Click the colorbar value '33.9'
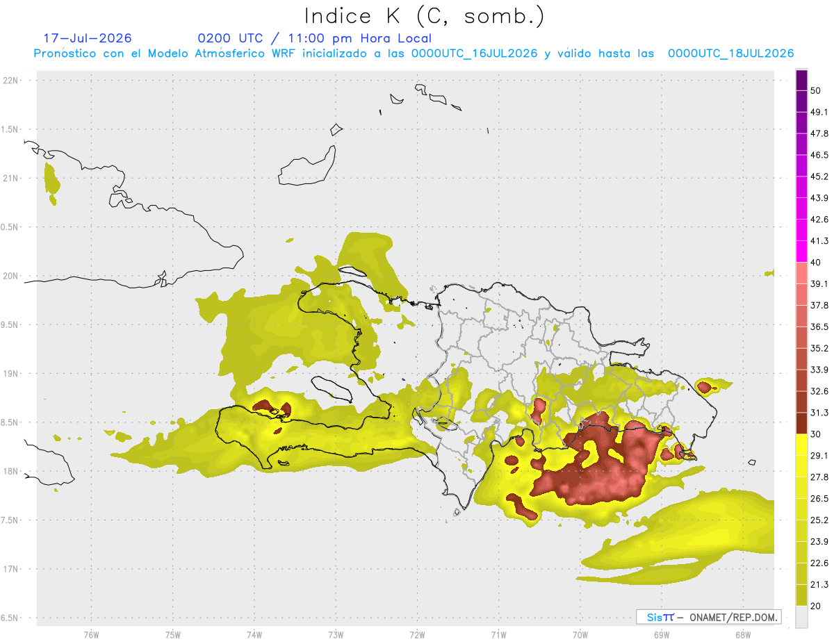 (x=819, y=370)
